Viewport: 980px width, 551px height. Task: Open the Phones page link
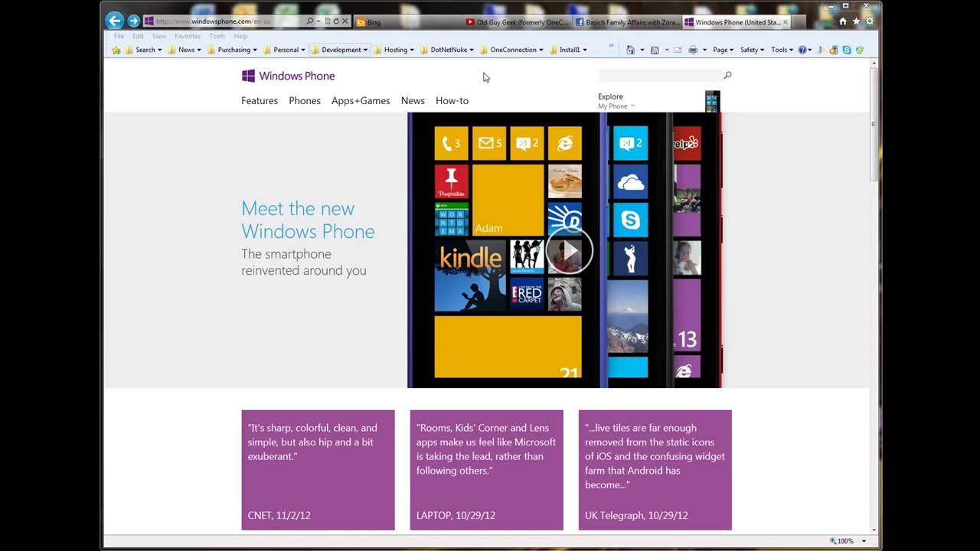tap(305, 100)
